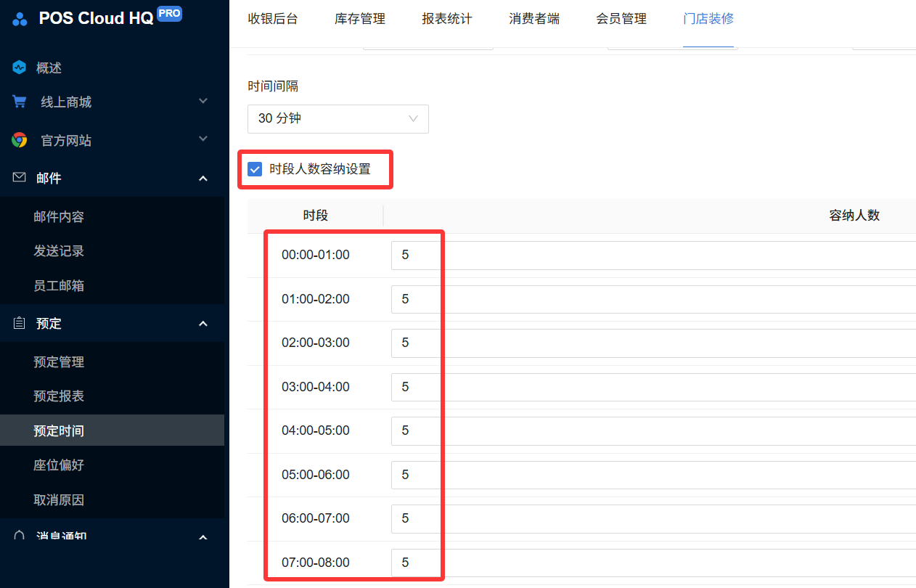Go to 预定管理 in sidebar
The height and width of the screenshot is (588, 916).
(59, 362)
